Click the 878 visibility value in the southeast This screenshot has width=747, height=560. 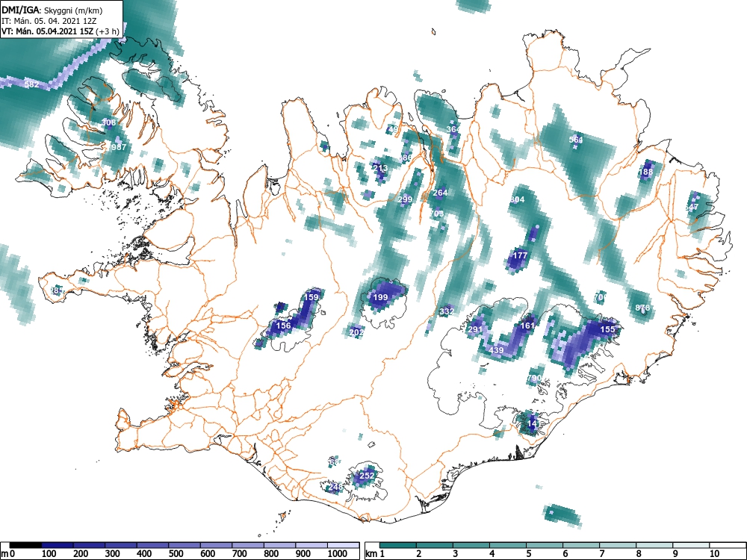click(642, 308)
